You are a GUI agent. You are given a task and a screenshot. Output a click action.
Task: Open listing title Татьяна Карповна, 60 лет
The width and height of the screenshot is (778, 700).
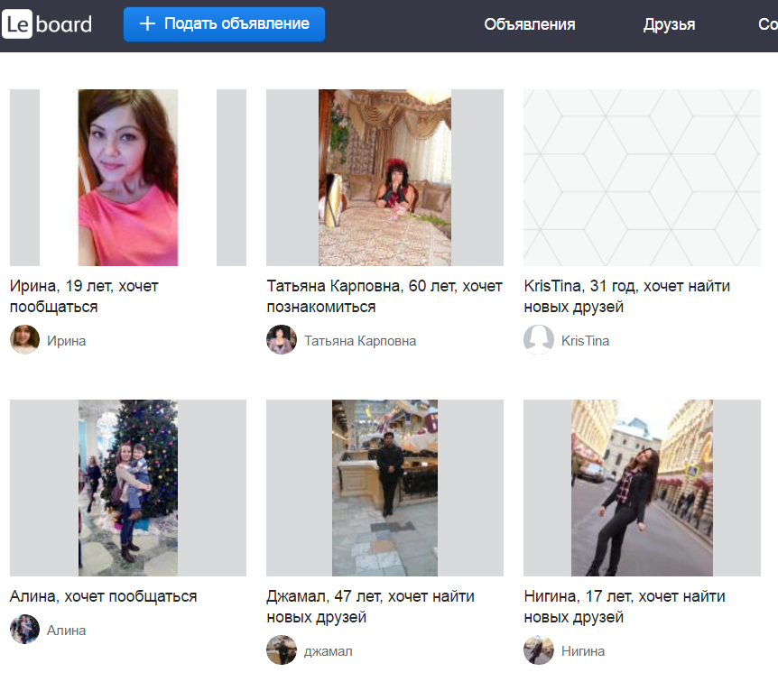tap(384, 297)
